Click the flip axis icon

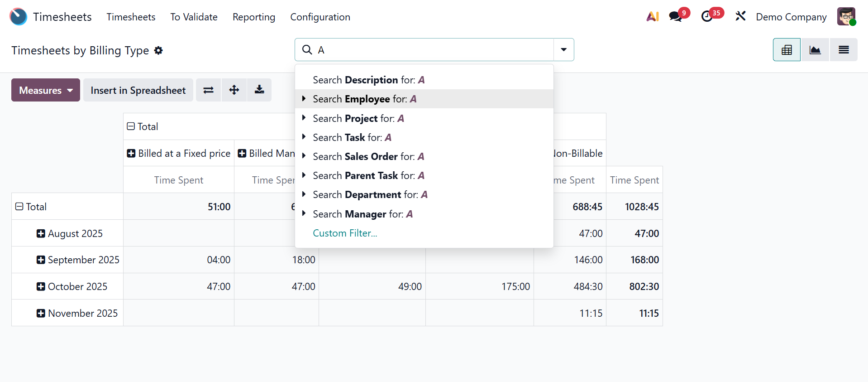208,90
